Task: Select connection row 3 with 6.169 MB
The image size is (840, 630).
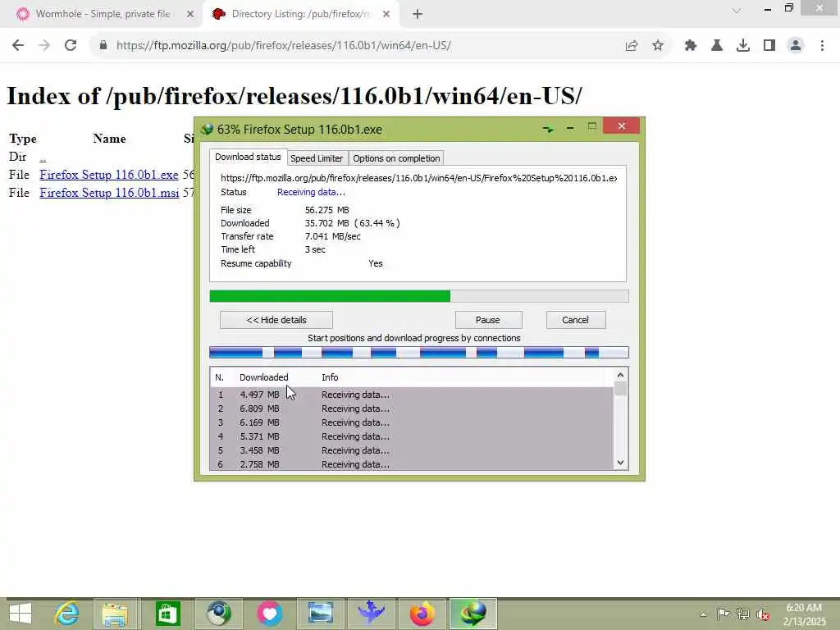Action: pos(412,422)
